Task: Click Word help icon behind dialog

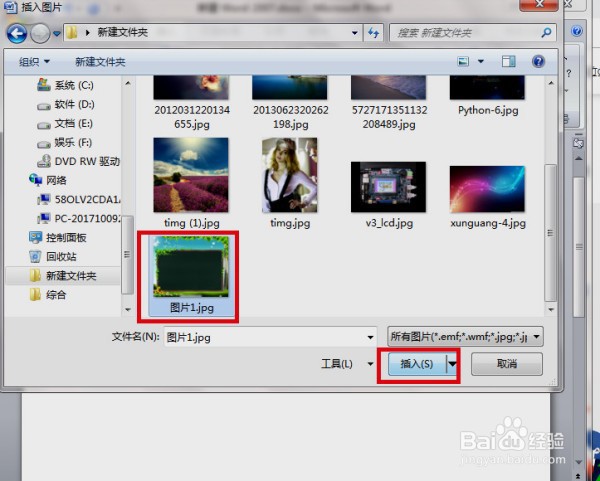Action: 577,31
